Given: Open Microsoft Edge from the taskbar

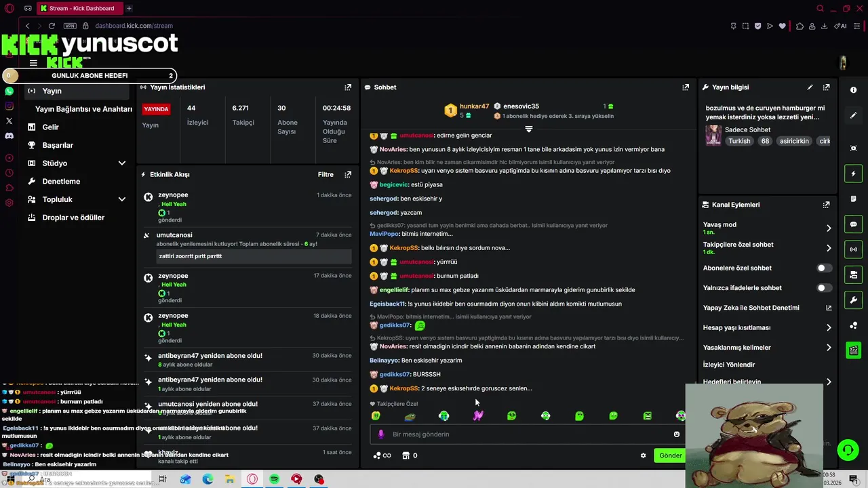Looking at the screenshot, I should point(208,479).
